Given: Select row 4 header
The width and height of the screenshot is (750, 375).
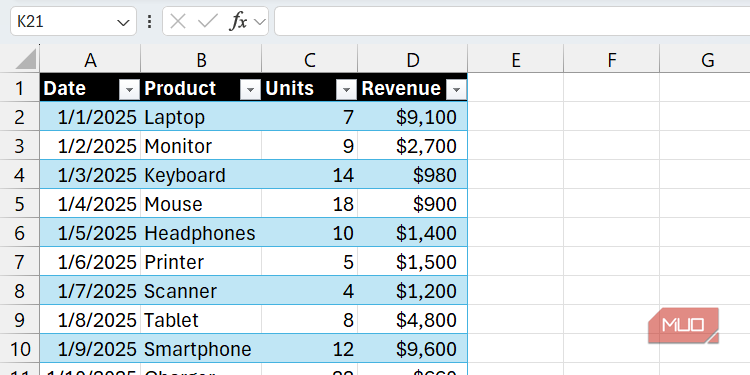Looking at the screenshot, I should (20, 175).
